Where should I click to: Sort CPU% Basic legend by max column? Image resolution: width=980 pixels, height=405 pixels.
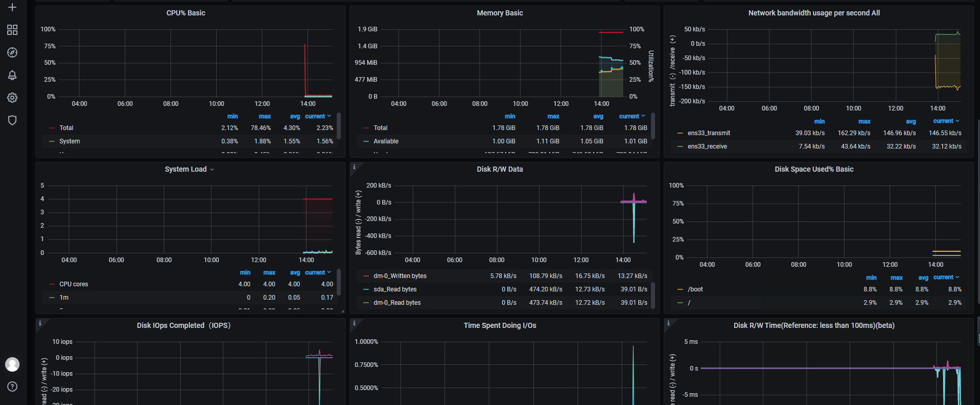click(x=265, y=117)
